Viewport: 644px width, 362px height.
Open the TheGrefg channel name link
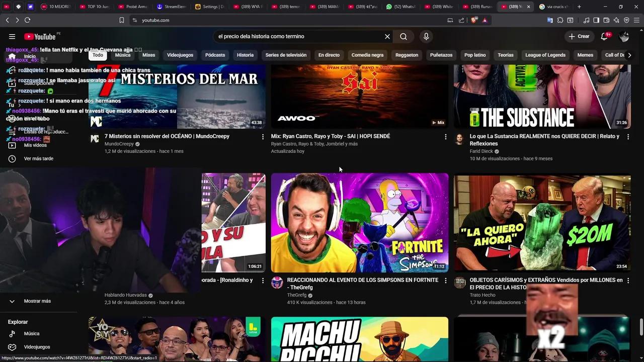pos(296,295)
